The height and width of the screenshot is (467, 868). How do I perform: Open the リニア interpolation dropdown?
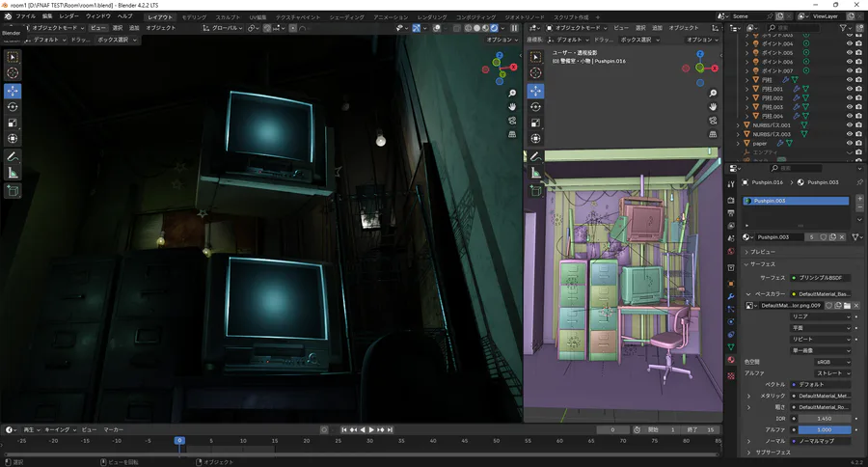(821, 316)
